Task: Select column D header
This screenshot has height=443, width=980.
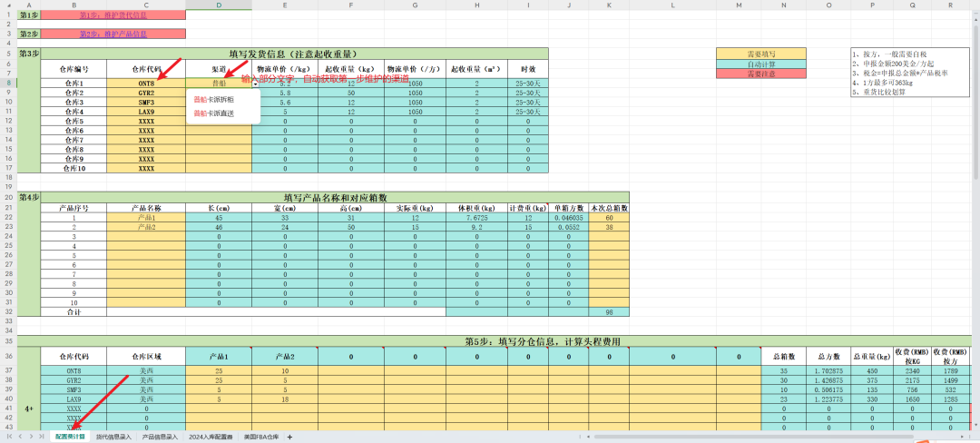Action: [x=219, y=5]
